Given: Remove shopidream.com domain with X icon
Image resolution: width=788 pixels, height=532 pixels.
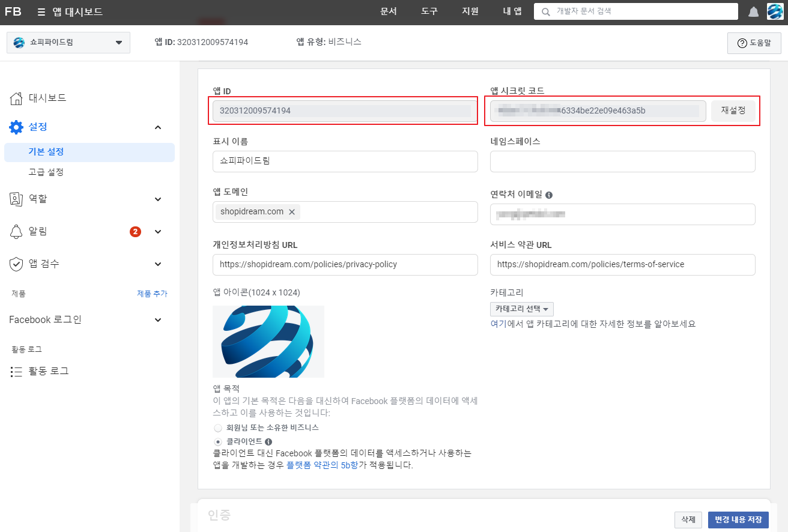Looking at the screenshot, I should [292, 212].
